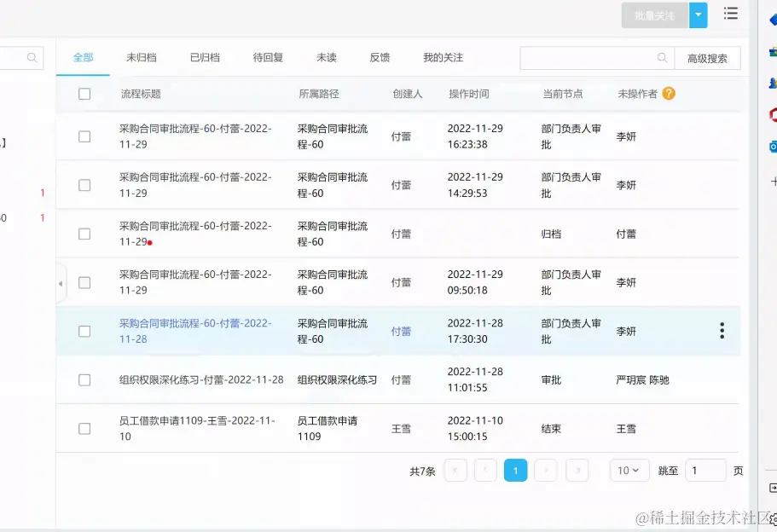
Task: Switch to the 反馈 tab
Action: [x=380, y=57]
